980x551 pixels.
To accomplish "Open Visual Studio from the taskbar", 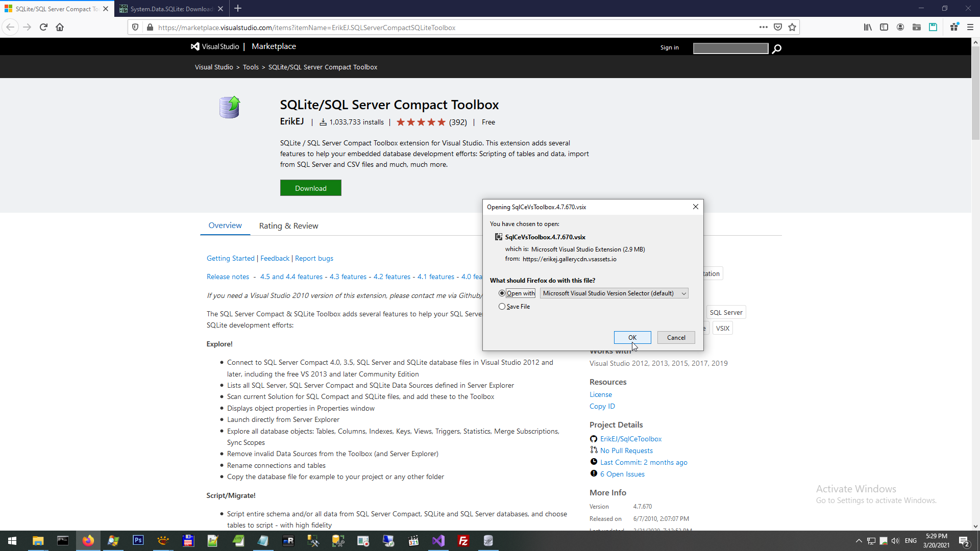I will [438, 541].
